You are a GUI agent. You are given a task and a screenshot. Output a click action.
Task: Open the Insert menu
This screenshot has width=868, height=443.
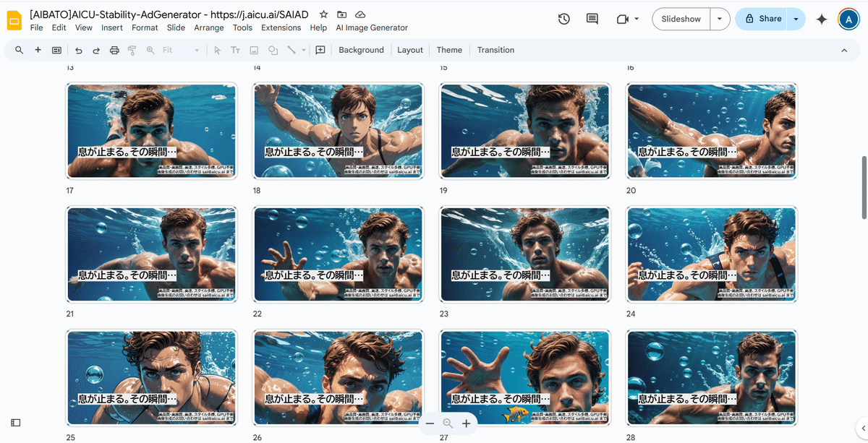click(112, 27)
